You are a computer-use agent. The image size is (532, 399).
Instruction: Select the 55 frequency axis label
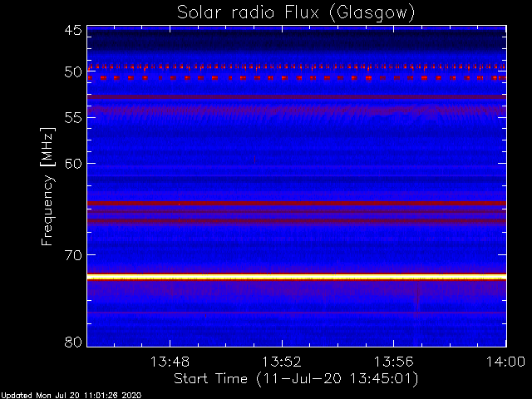pyautogui.click(x=73, y=118)
